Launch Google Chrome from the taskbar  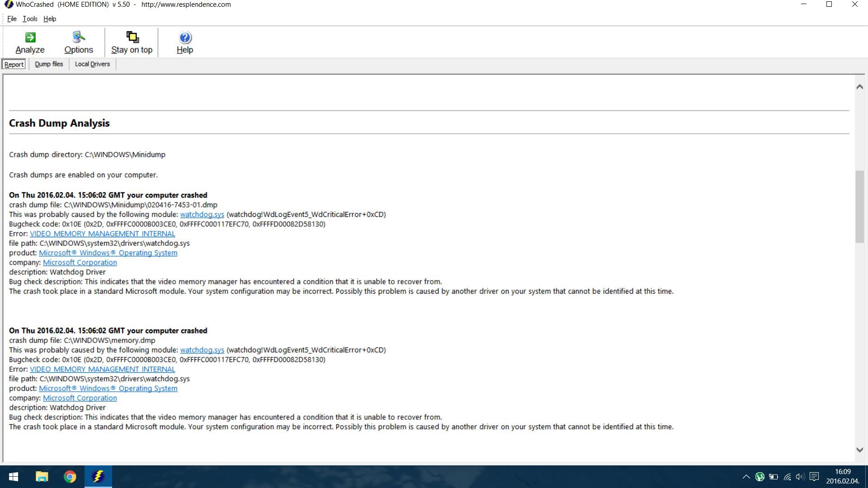point(70,477)
